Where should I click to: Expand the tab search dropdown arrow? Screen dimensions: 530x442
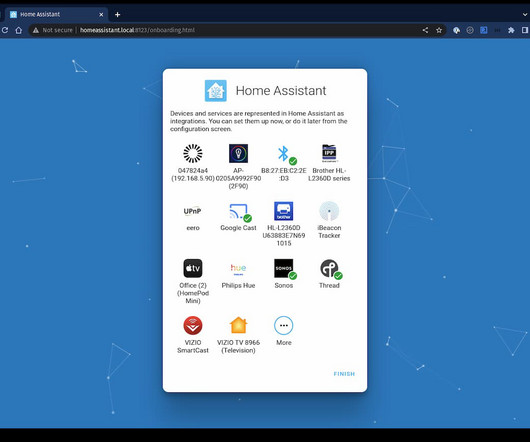[x=525, y=15]
